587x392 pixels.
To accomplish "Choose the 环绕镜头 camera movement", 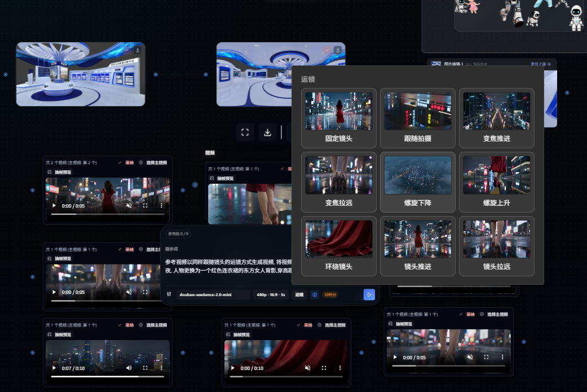I will 339,246.
